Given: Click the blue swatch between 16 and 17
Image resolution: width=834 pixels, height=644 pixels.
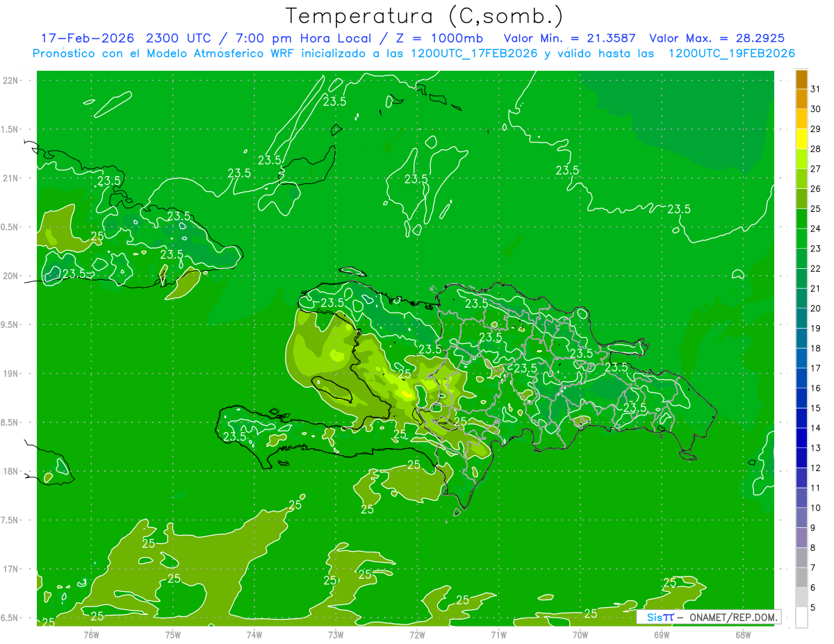Looking at the screenshot, I should 801,378.
